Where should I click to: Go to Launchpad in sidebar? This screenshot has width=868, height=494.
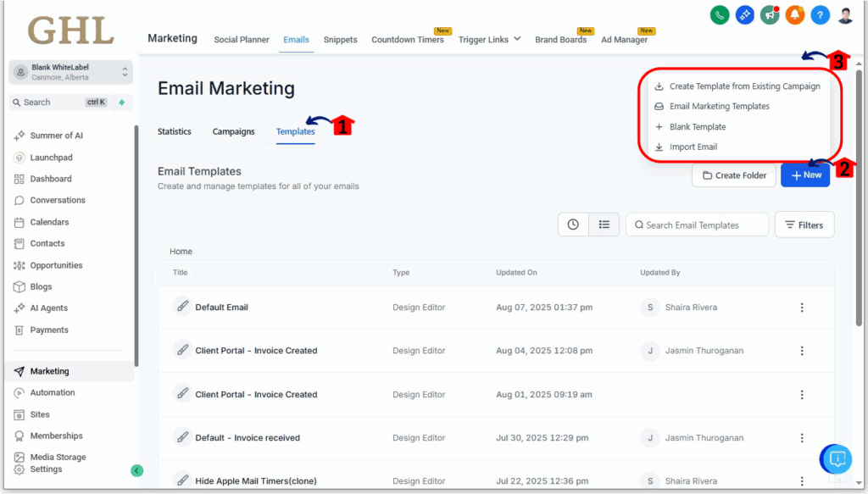[x=51, y=158]
